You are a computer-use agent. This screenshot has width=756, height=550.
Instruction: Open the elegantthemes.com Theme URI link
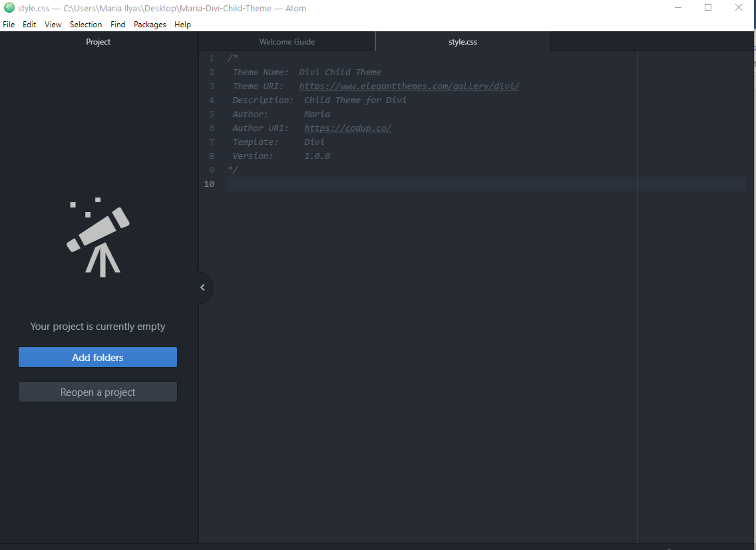point(409,86)
